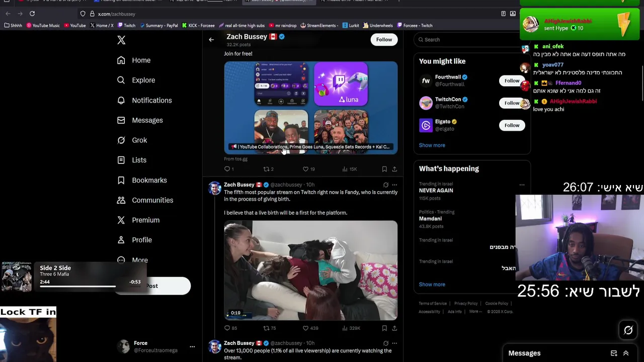This screenshot has height=362, width=644.
Task: Like the tos.gg post with 19 likes
Action: click(x=308, y=169)
